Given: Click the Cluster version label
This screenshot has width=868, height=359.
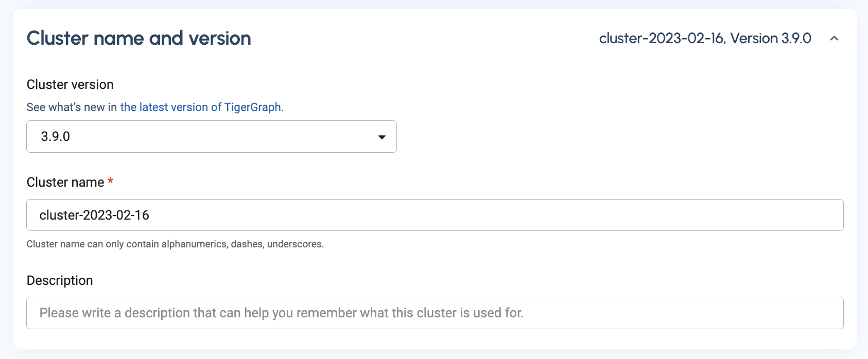Looking at the screenshot, I should [x=70, y=84].
